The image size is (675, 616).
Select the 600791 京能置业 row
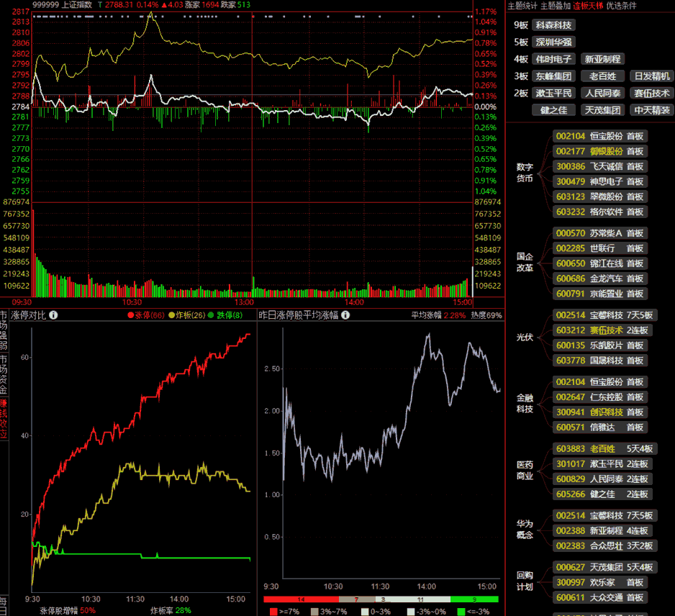(600, 294)
